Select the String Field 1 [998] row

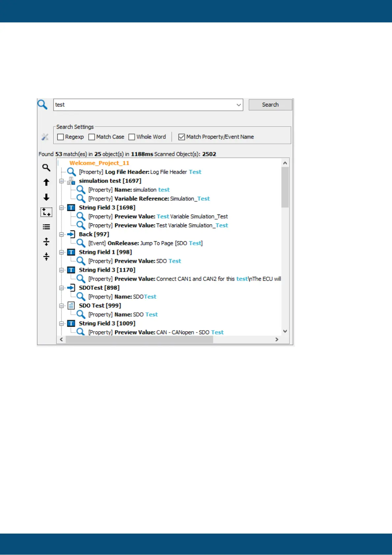pyautogui.click(x=105, y=252)
